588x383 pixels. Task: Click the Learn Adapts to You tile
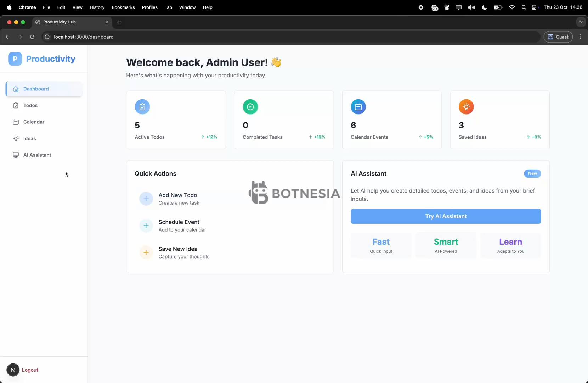pyautogui.click(x=510, y=245)
